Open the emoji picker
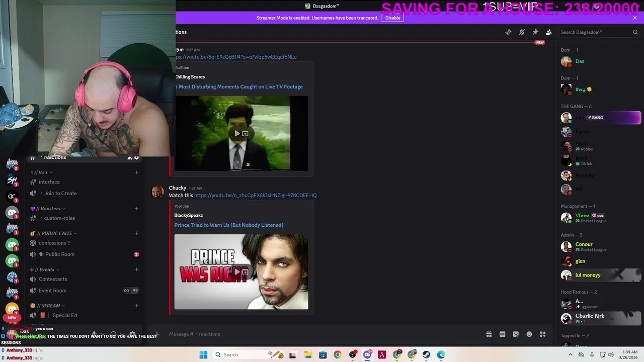Image resolution: width=644 pixels, height=362 pixels. (x=529, y=334)
